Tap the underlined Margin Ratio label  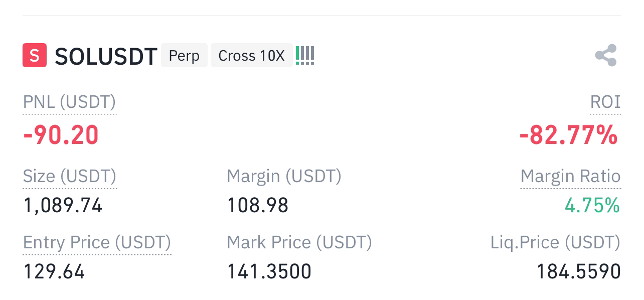pyautogui.click(x=571, y=177)
